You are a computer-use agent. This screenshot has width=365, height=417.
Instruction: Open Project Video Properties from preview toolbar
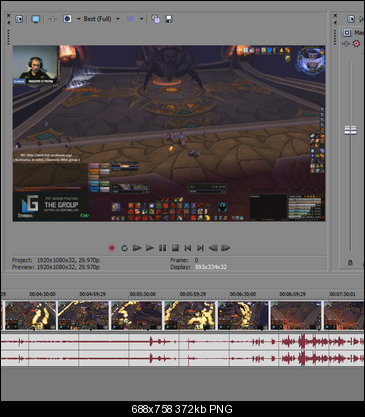(19, 19)
